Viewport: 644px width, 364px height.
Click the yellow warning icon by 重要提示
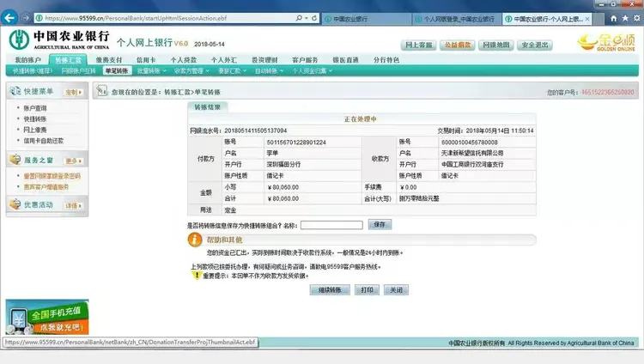pos(197,276)
